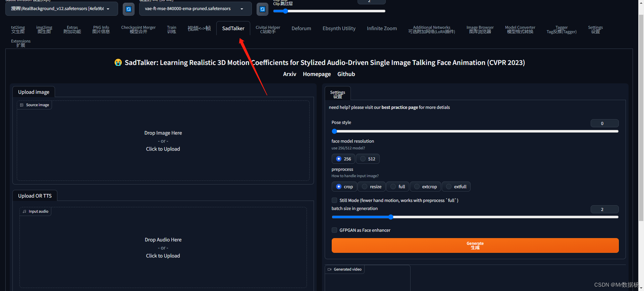Click the Source image label icon

click(x=22, y=105)
